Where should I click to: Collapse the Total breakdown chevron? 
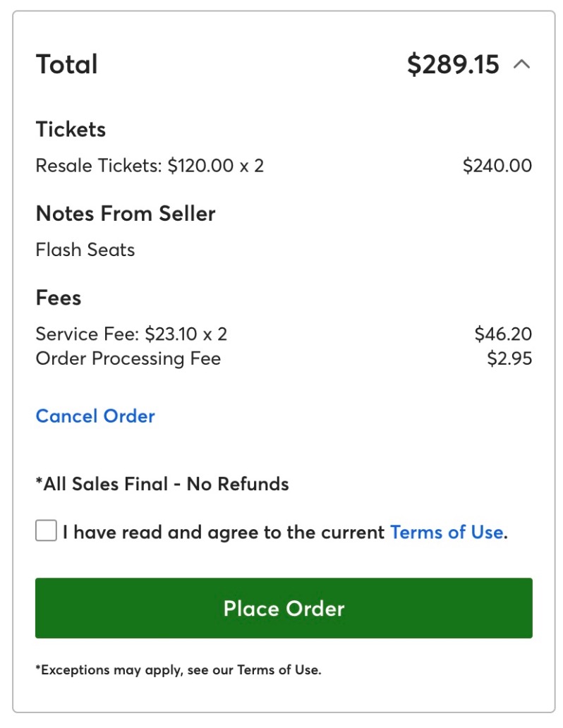tap(521, 65)
